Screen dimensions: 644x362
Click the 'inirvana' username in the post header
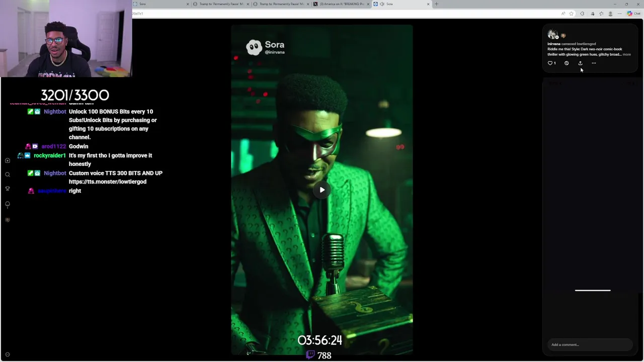tap(553, 44)
